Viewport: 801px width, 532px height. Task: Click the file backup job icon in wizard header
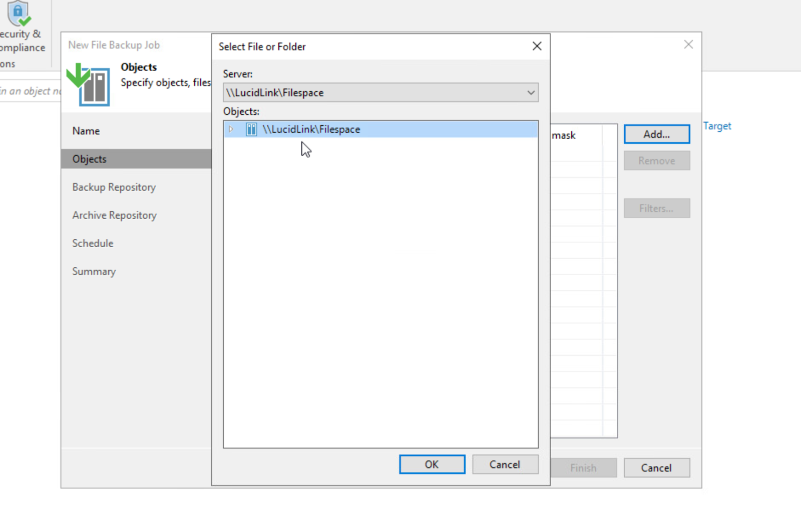click(x=88, y=84)
